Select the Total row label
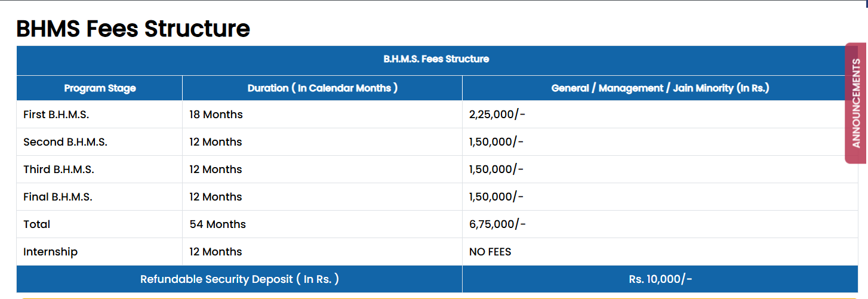This screenshot has height=299, width=868. pyautogui.click(x=36, y=224)
